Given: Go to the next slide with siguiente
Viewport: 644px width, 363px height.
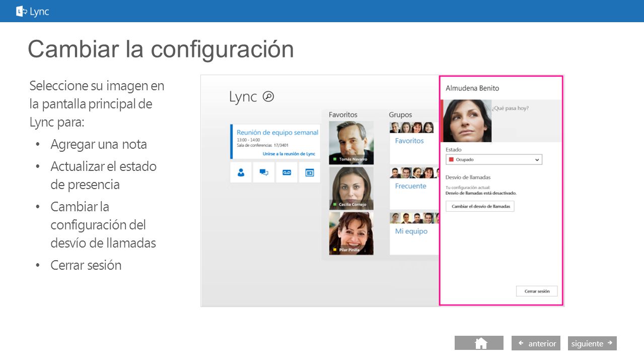Looking at the screenshot, I should point(592,343).
